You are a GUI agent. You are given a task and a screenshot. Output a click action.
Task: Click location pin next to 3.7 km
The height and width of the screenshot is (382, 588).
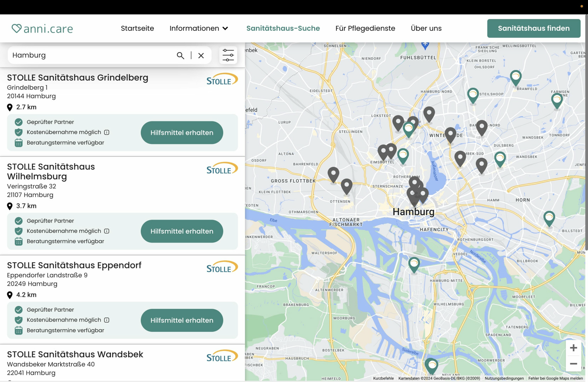coord(10,206)
